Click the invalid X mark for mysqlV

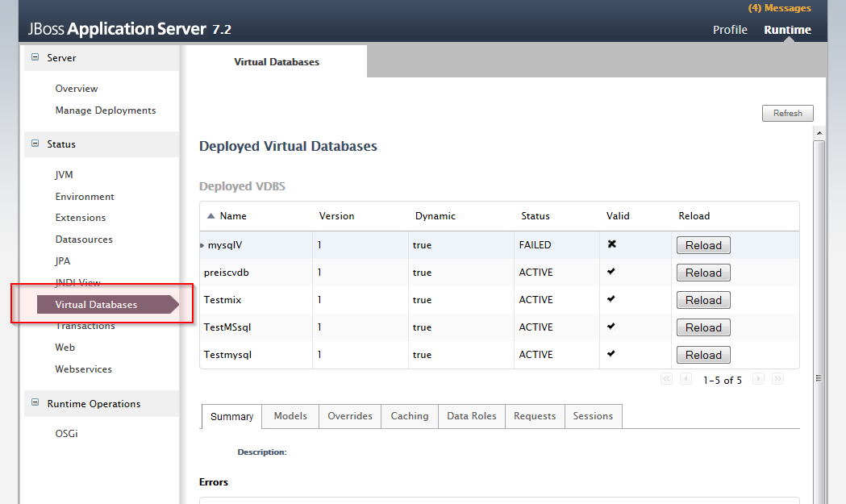(x=612, y=244)
